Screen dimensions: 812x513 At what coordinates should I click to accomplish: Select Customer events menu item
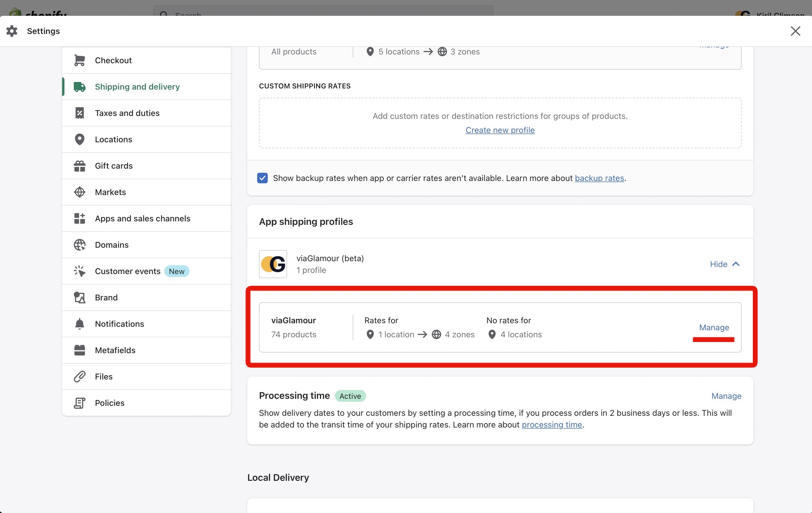coord(128,271)
